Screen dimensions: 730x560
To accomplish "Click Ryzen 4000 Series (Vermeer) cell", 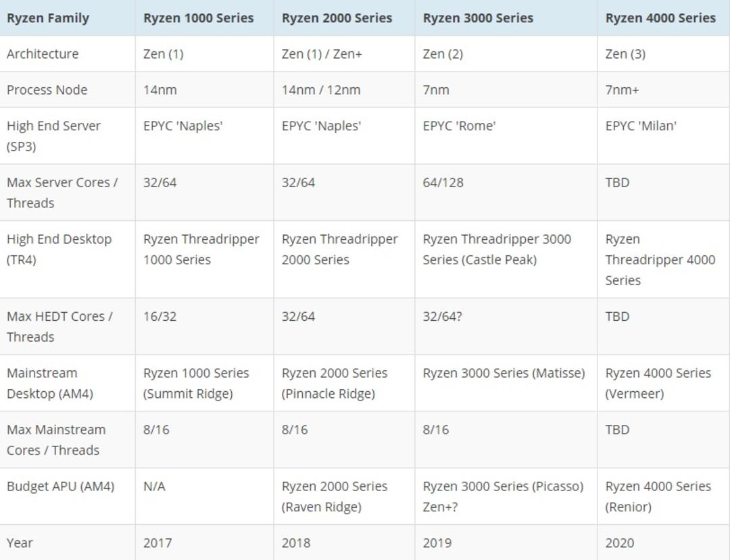I will tap(664, 383).
